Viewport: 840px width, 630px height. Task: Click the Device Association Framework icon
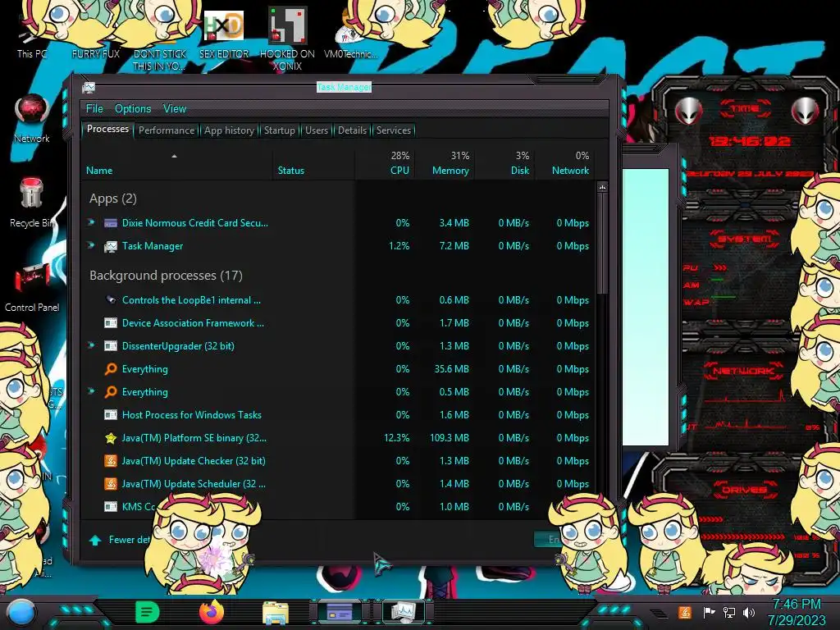point(111,323)
